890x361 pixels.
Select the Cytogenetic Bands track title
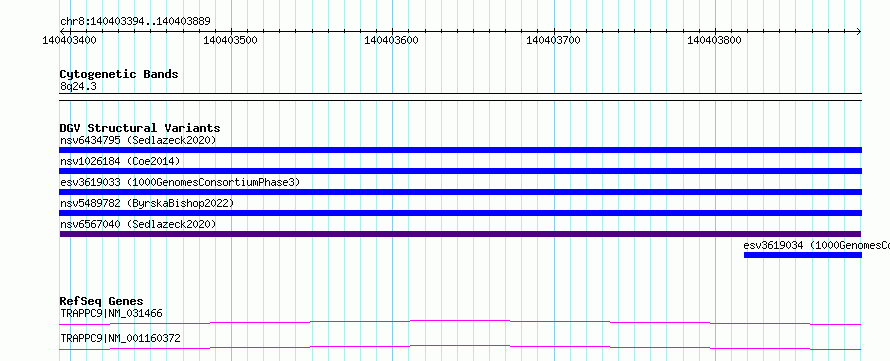[x=119, y=74]
